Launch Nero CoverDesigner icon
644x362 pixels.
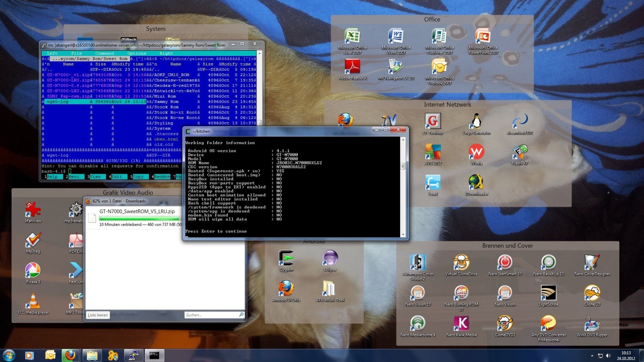pyautogui.click(x=592, y=265)
